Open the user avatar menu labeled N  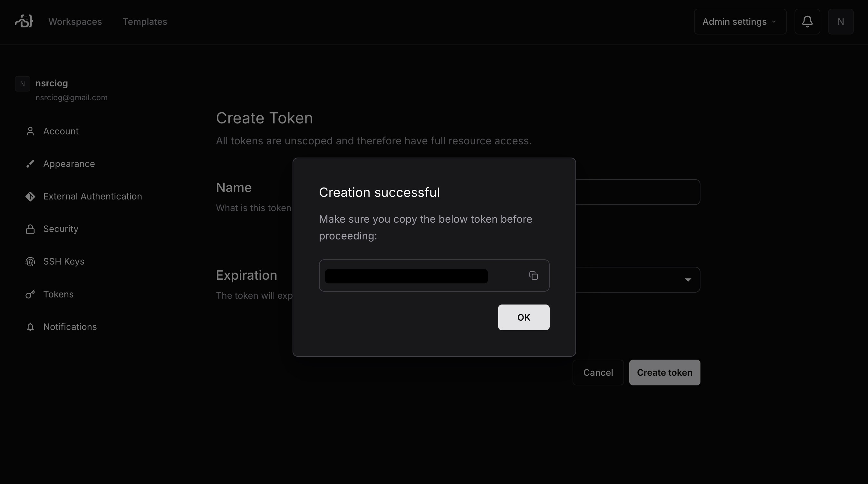[x=841, y=21]
